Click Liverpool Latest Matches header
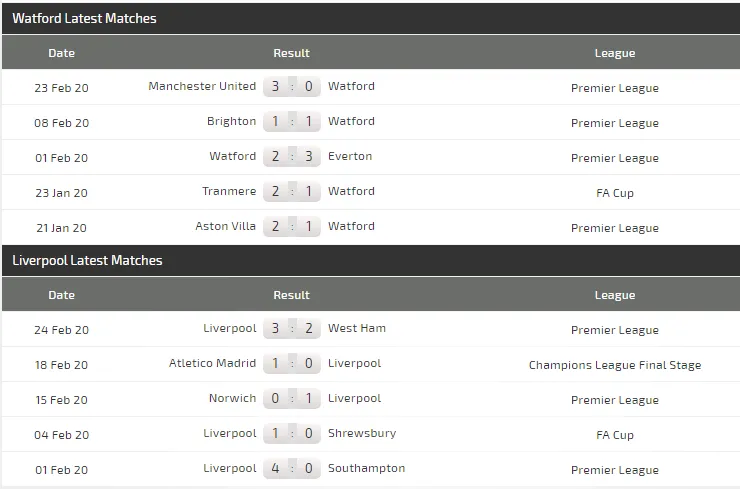 pos(87,260)
